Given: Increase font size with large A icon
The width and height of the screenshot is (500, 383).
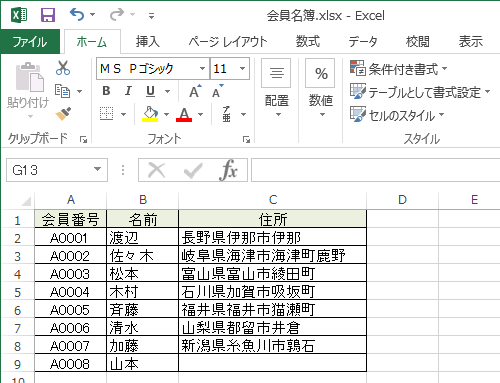Looking at the screenshot, I should pyautogui.click(x=195, y=91).
